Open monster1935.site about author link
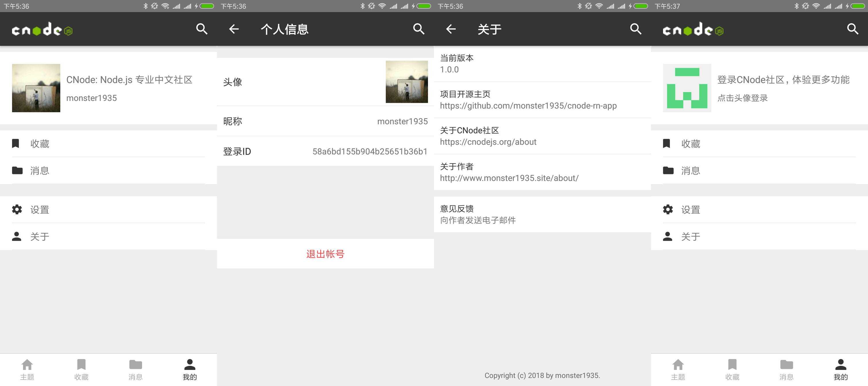This screenshot has height=386, width=868. pyautogui.click(x=509, y=178)
